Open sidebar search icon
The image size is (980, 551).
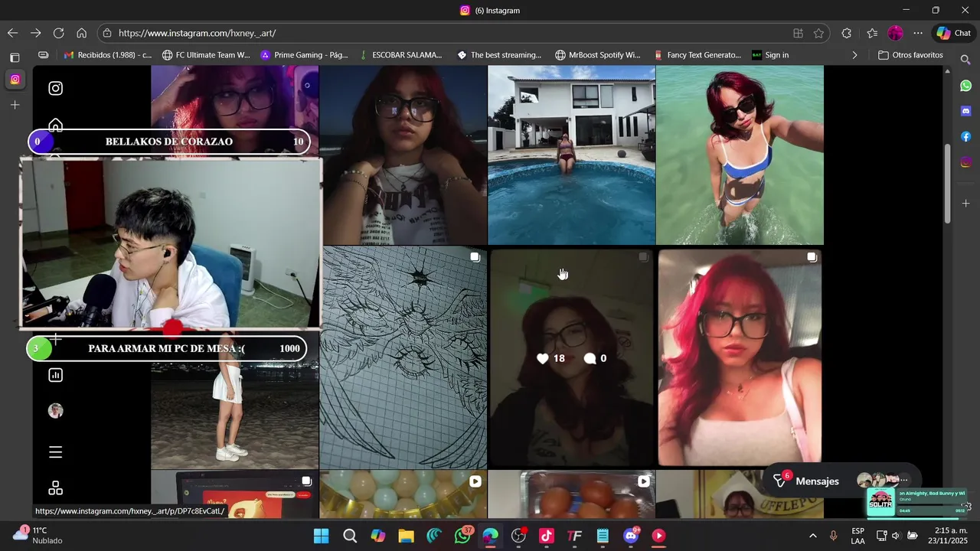(x=966, y=60)
